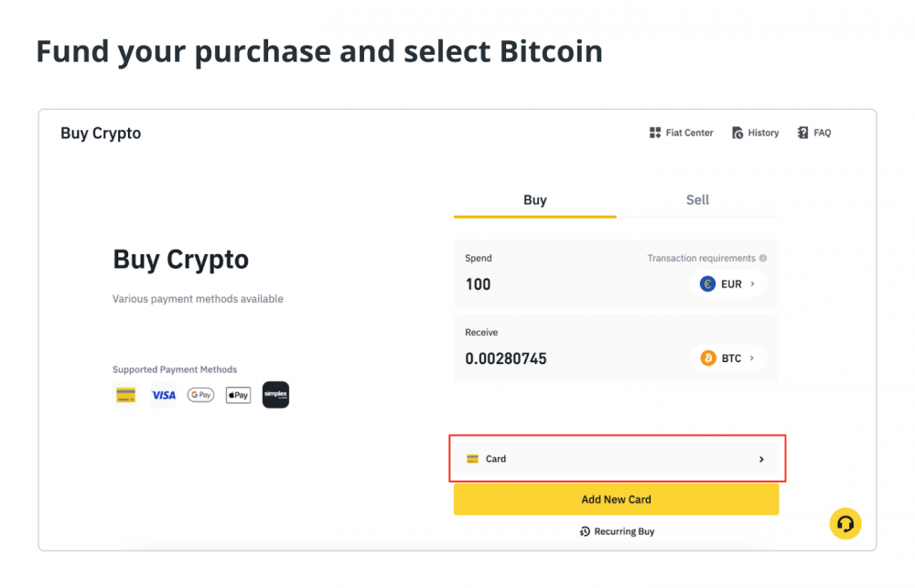Select the Google Pay payment icon
Screen dimensions: 915x588
click(200, 395)
